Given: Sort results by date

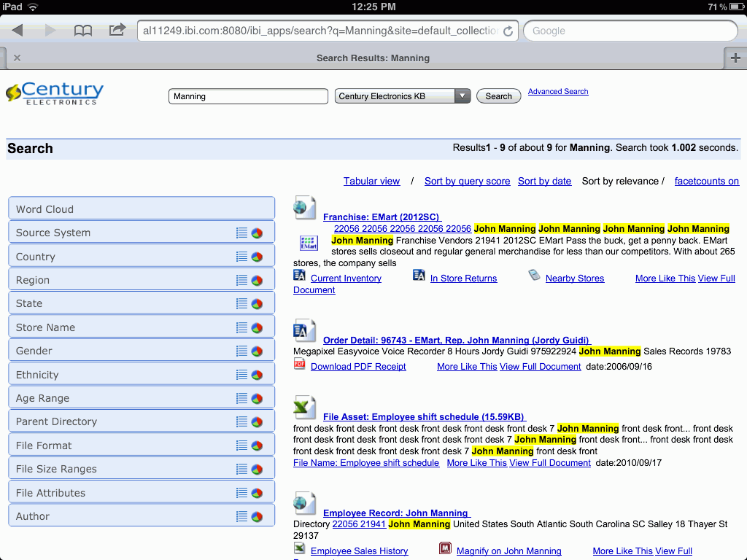Looking at the screenshot, I should [x=544, y=182].
